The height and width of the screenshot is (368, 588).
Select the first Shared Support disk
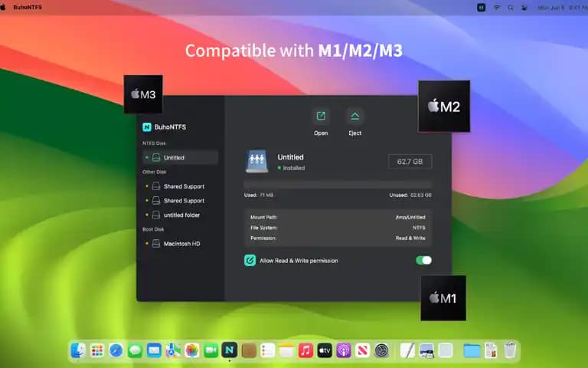[x=180, y=186]
